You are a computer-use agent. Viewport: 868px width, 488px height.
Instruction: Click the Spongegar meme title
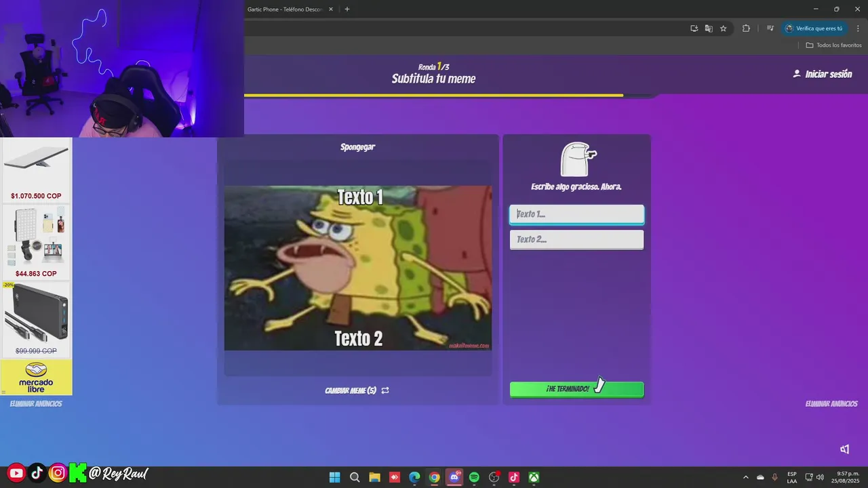[x=357, y=147]
